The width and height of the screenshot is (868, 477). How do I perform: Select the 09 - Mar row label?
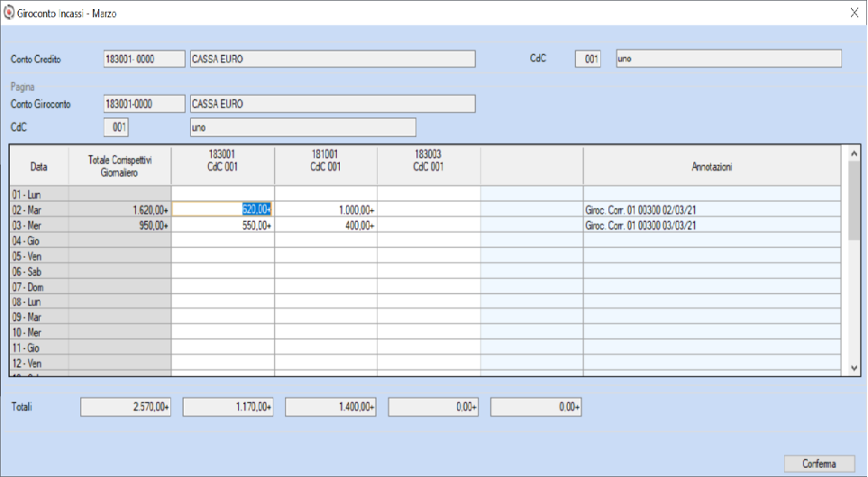tap(39, 316)
